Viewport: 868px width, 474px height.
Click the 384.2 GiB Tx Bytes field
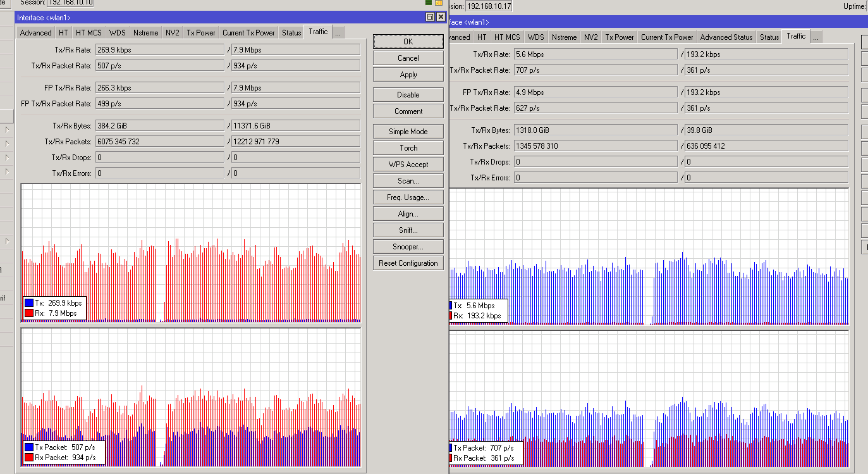coord(159,125)
